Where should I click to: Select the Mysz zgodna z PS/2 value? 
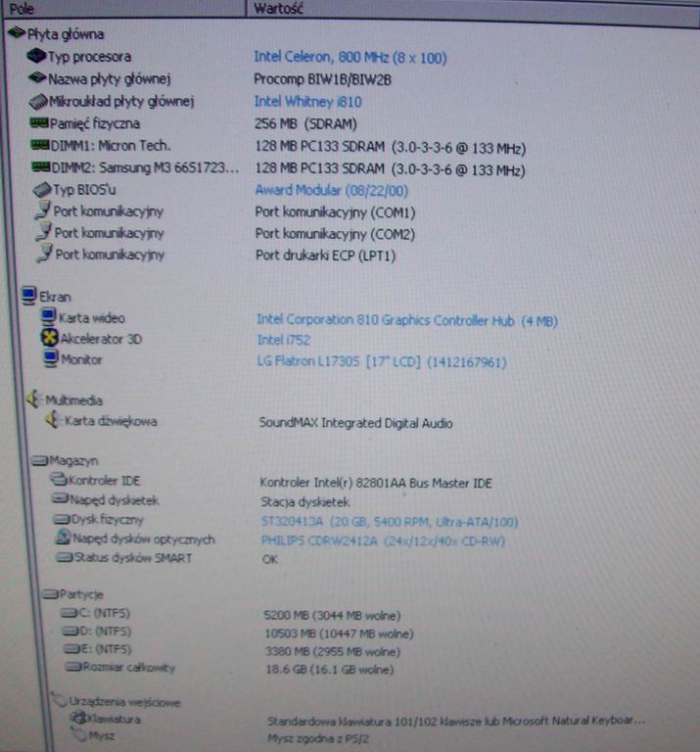click(x=318, y=738)
